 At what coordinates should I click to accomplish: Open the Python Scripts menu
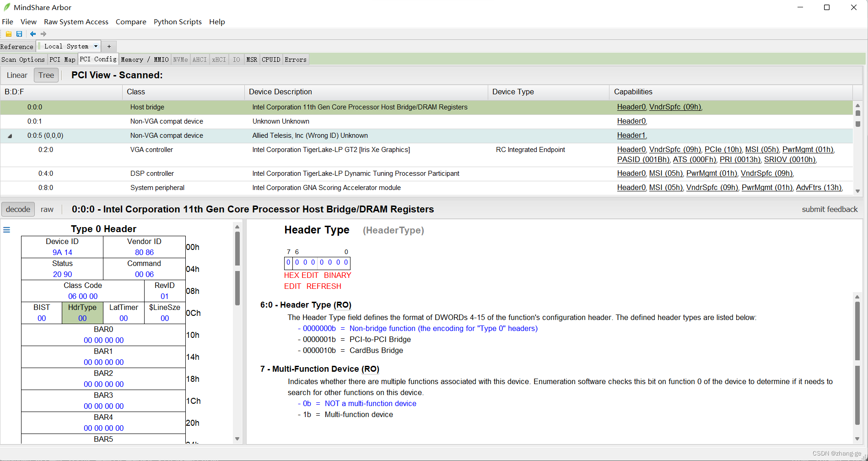pyautogui.click(x=178, y=22)
